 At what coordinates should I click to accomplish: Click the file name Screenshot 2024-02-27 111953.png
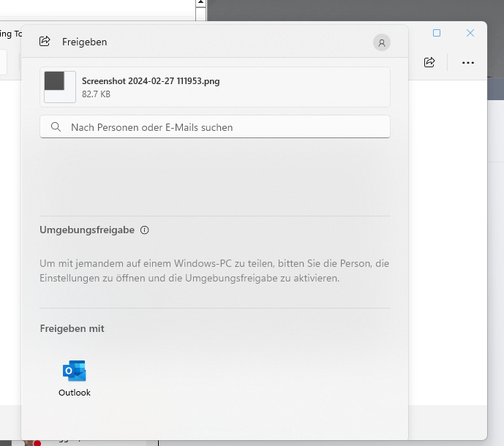click(151, 81)
